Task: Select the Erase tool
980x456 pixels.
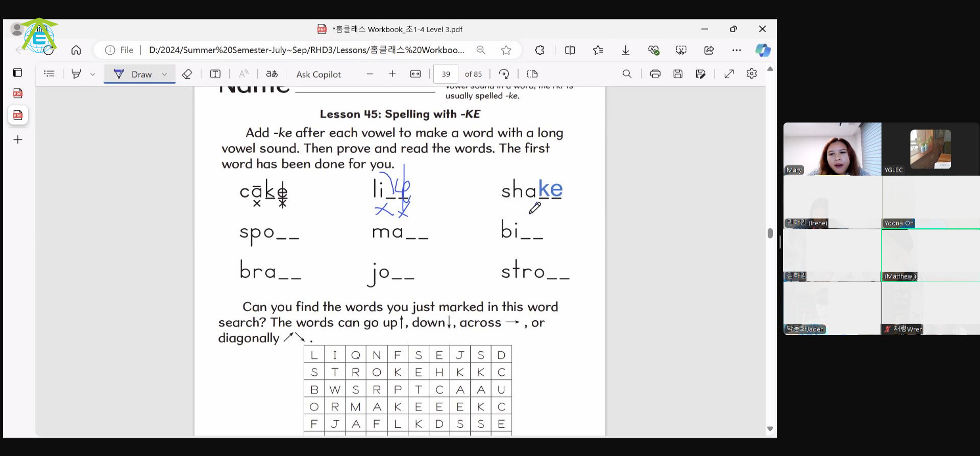Action: 187,74
